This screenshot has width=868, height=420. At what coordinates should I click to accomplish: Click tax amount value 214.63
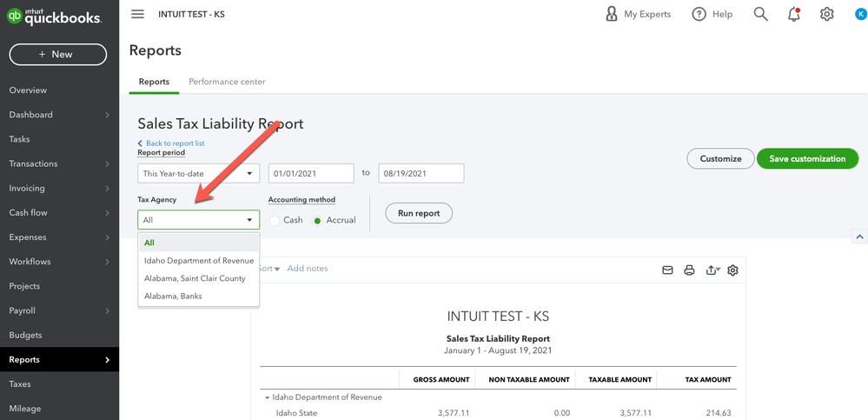(x=718, y=413)
